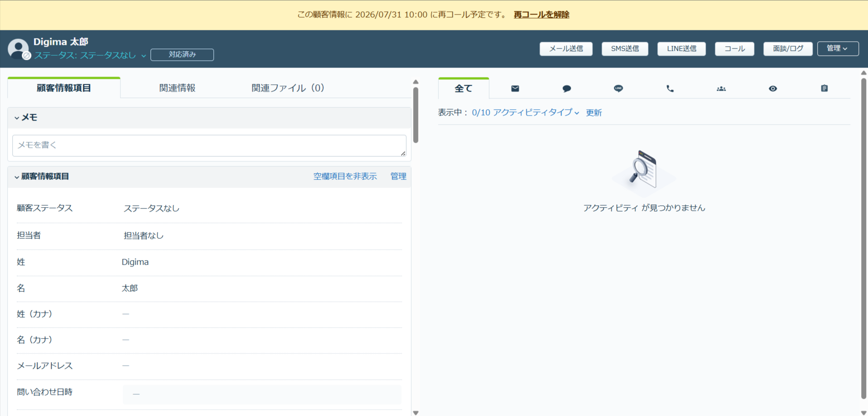Click the 問い合わせ日時 field
This screenshot has height=416, width=868.
coord(262,394)
